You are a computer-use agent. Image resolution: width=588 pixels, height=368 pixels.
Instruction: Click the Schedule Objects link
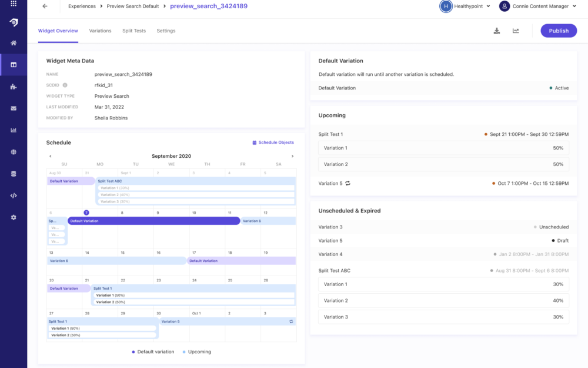[273, 142]
